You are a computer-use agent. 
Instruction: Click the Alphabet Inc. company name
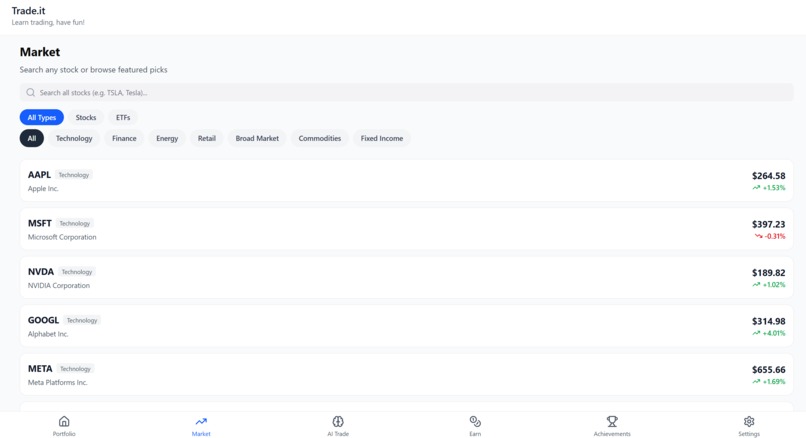point(48,334)
